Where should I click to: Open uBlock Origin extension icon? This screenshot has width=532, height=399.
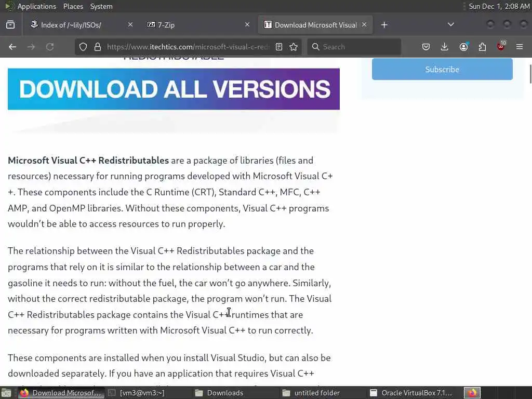tap(501, 47)
